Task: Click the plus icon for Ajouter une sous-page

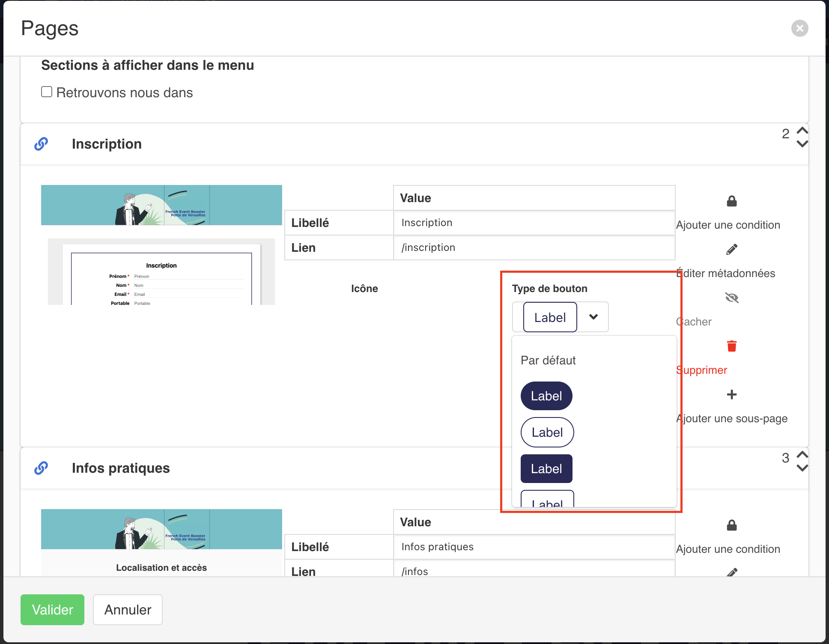Action: pyautogui.click(x=732, y=394)
